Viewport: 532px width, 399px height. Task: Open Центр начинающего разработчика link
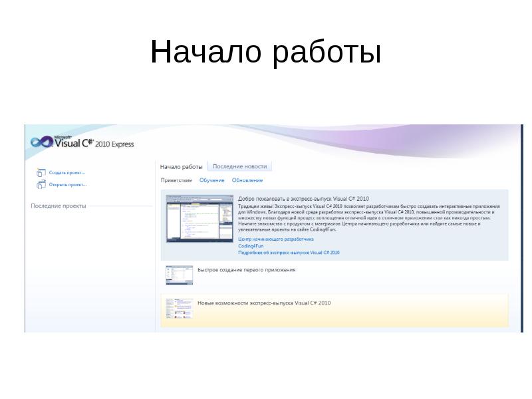tap(276, 239)
